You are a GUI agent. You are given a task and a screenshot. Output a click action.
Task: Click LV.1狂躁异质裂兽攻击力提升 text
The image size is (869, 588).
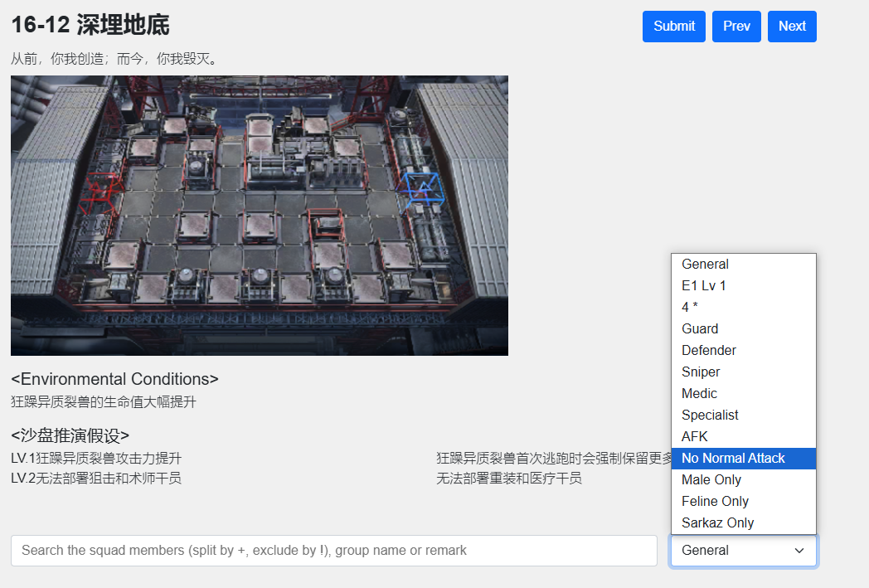[96, 459]
